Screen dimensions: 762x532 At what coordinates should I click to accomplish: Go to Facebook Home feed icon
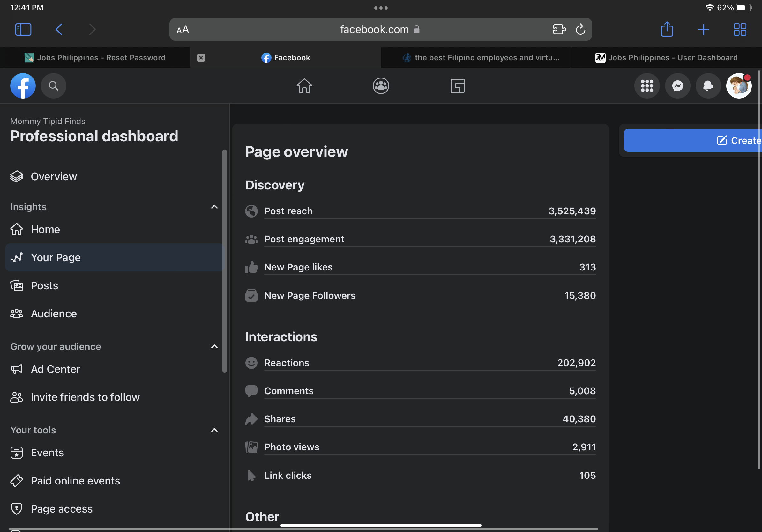coord(304,86)
